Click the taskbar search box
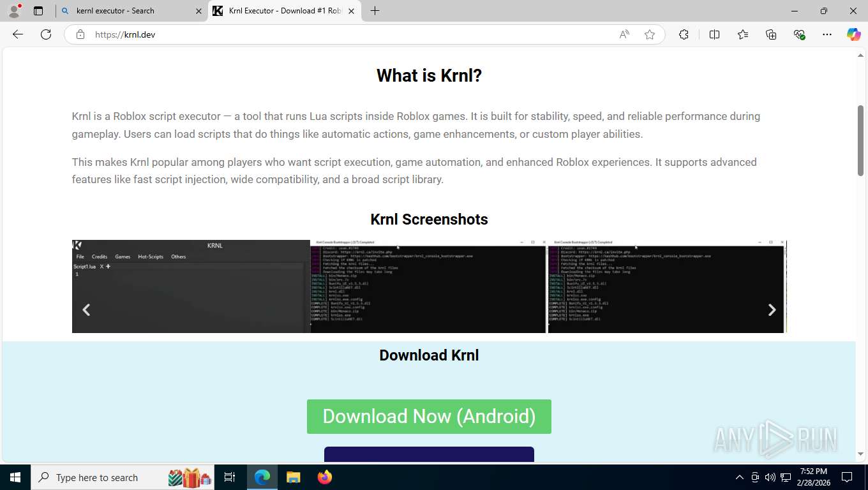Viewport: 868px width, 490px height. [x=124, y=477]
